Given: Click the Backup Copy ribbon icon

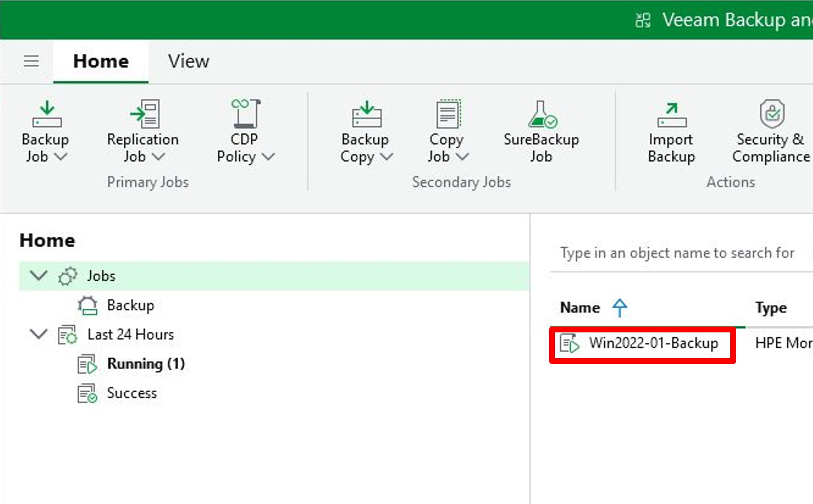Looking at the screenshot, I should (x=367, y=114).
